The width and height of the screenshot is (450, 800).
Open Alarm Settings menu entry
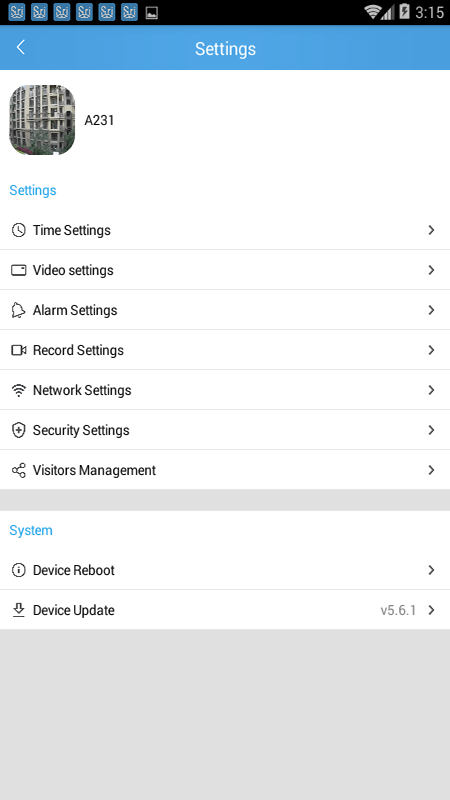pos(225,310)
